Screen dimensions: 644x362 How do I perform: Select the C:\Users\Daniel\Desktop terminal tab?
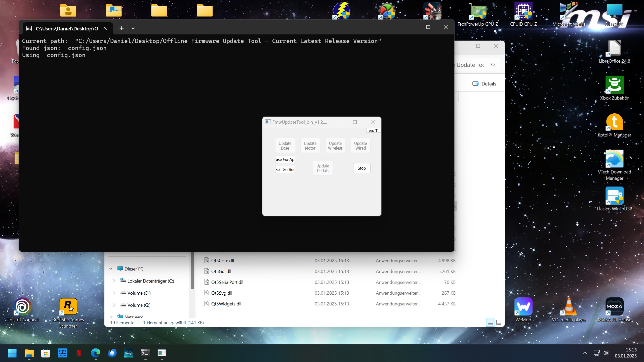click(x=66, y=29)
